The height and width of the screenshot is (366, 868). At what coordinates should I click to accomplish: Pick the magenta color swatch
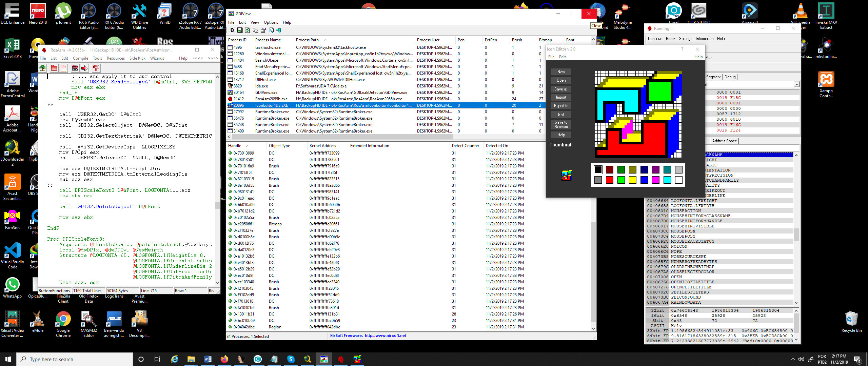tap(656, 180)
